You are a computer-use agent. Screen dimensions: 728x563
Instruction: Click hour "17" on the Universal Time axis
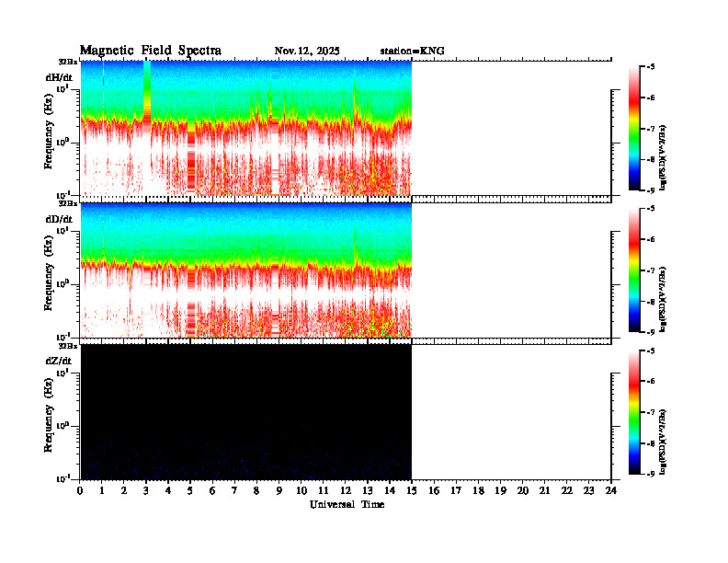tap(456, 491)
